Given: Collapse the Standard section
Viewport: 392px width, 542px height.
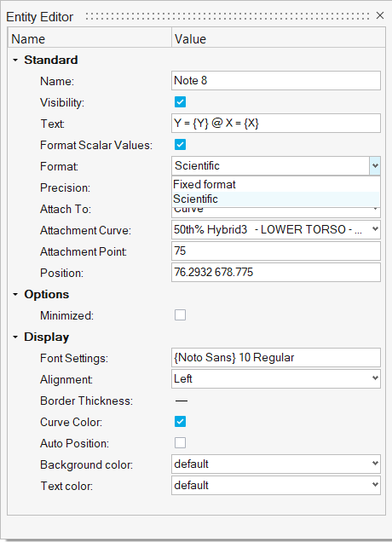Looking at the screenshot, I should point(15,61).
